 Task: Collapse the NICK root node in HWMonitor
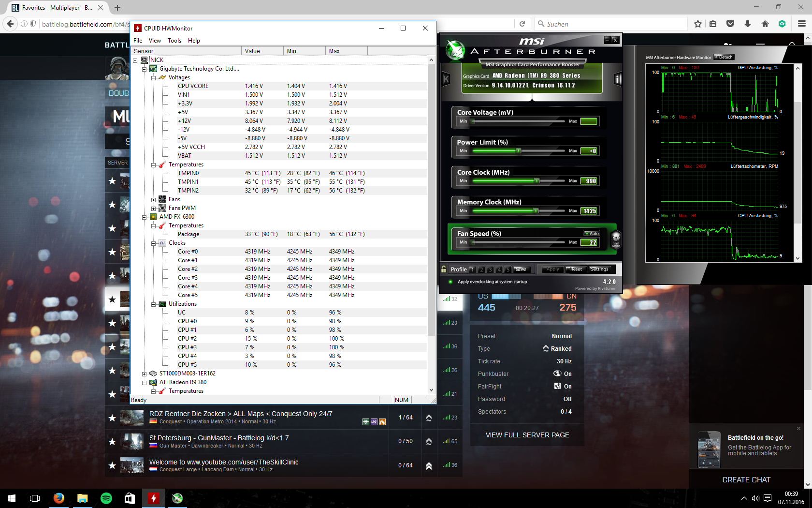click(135, 60)
